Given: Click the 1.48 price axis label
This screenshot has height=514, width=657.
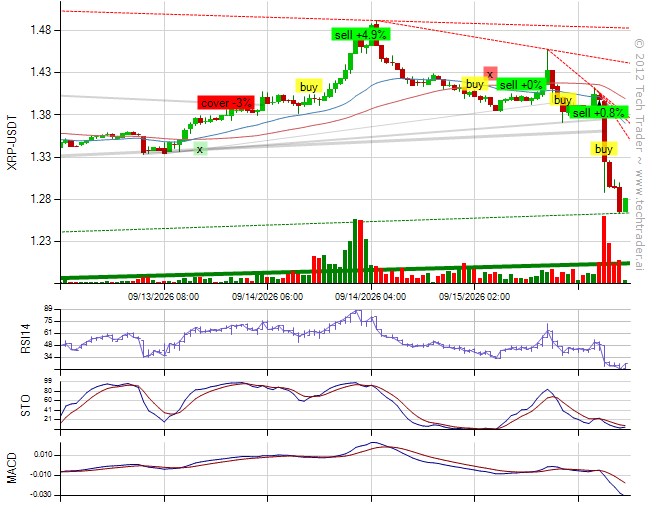Looking at the screenshot, I should pos(40,30).
